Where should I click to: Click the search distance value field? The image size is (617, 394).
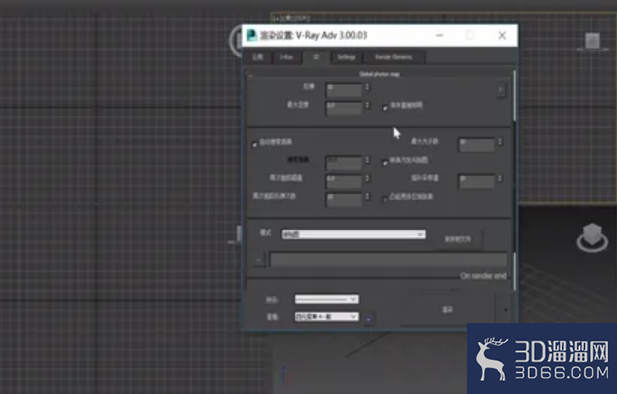[344, 162]
